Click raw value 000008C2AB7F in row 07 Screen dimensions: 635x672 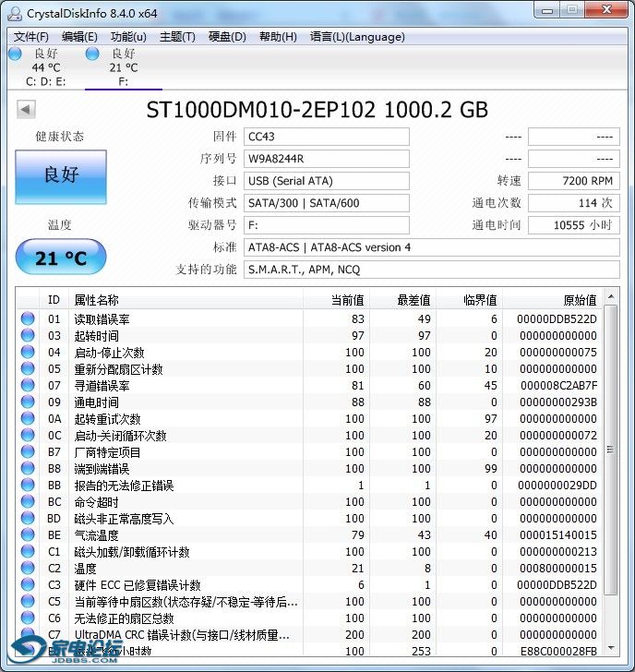[x=558, y=385]
